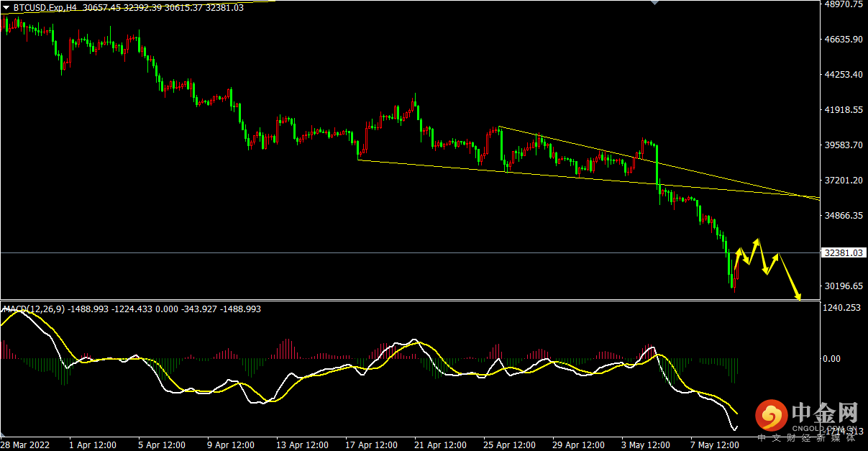Open the dropdown arrow beside BTCUSD title
Screen dimensions: 868x451
tap(6, 8)
